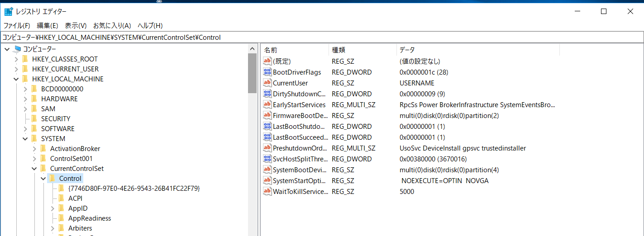Sort values by the 種類 column header
The height and width of the screenshot is (236, 644).
pyautogui.click(x=363, y=50)
